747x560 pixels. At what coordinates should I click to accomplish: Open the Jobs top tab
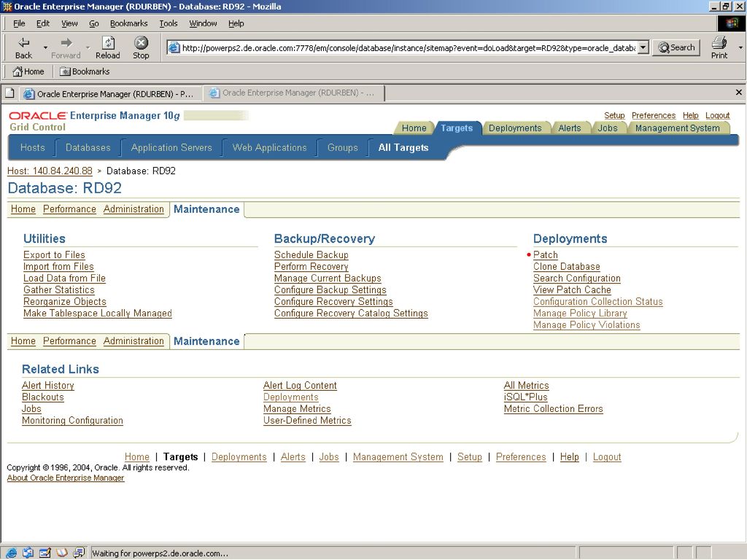tap(608, 128)
